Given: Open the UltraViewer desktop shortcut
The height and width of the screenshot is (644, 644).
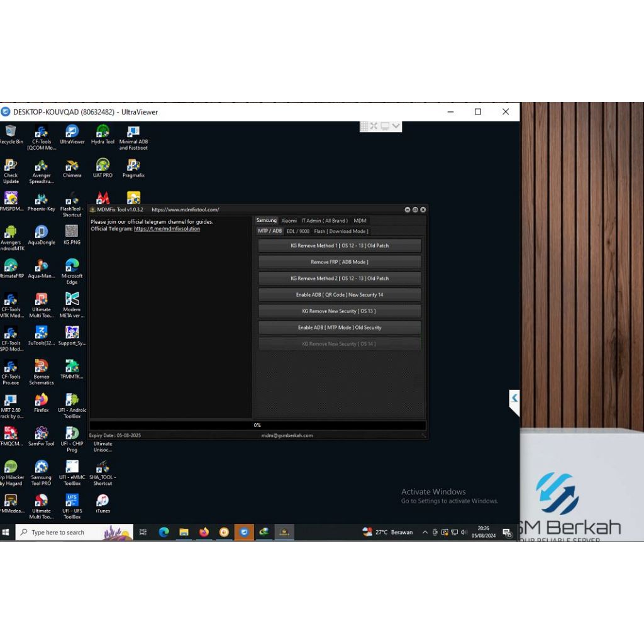Looking at the screenshot, I should (x=72, y=135).
